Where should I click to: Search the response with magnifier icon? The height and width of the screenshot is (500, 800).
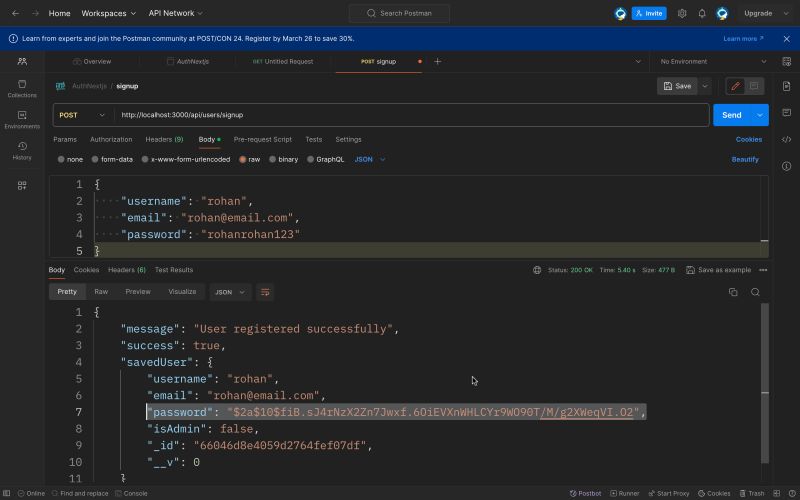click(755, 292)
